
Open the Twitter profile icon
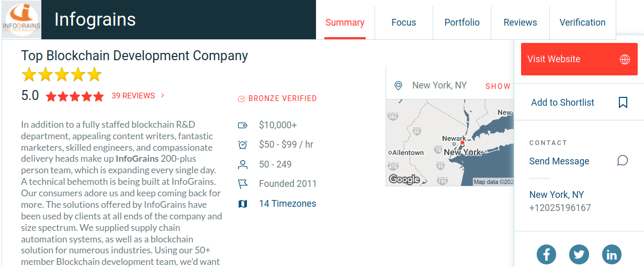click(x=579, y=255)
